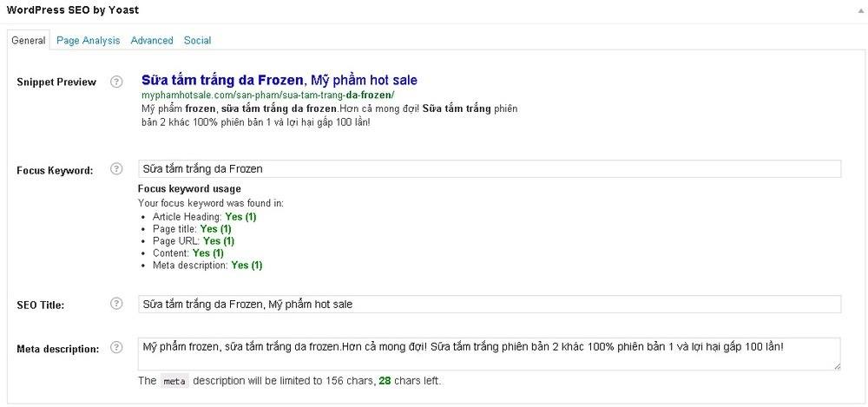Click the WordPress SEO by Yoast header title

pos(73,10)
